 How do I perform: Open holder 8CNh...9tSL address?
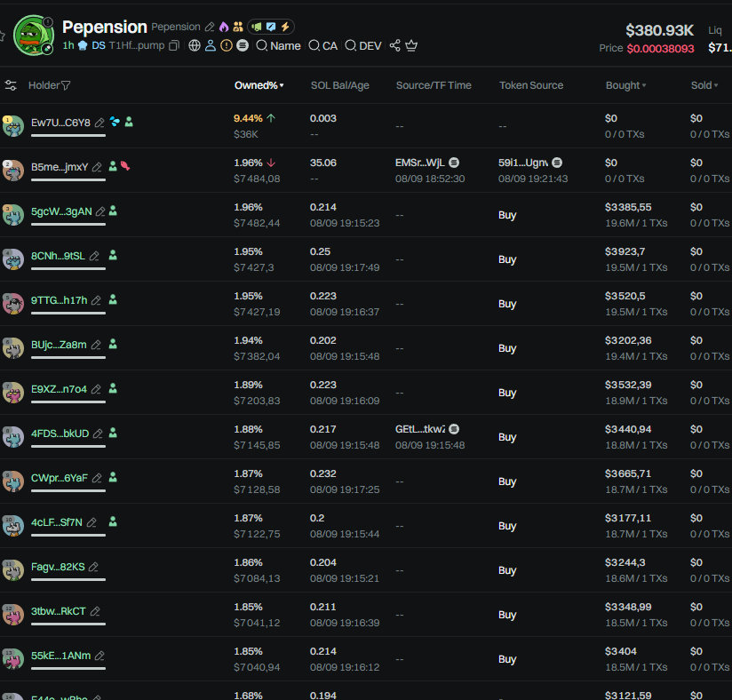[59, 256]
